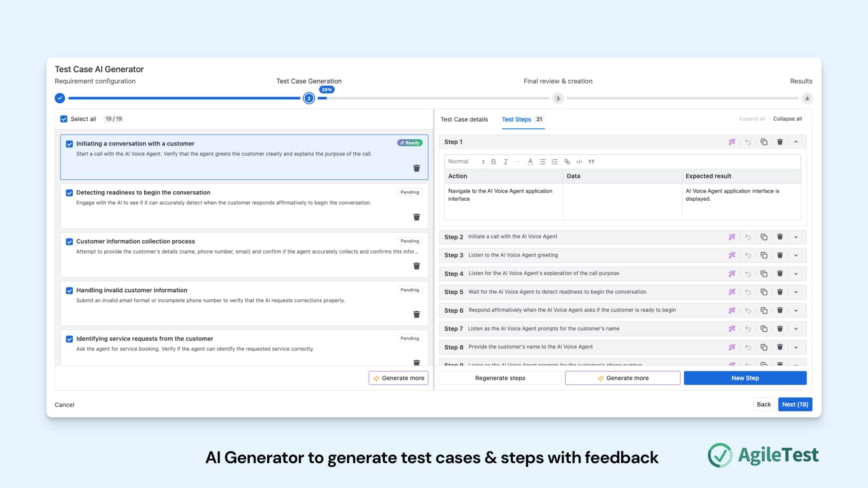Uncheck 'Identifying service requests from the customer'
The height and width of the screenshot is (488, 868).
click(69, 338)
